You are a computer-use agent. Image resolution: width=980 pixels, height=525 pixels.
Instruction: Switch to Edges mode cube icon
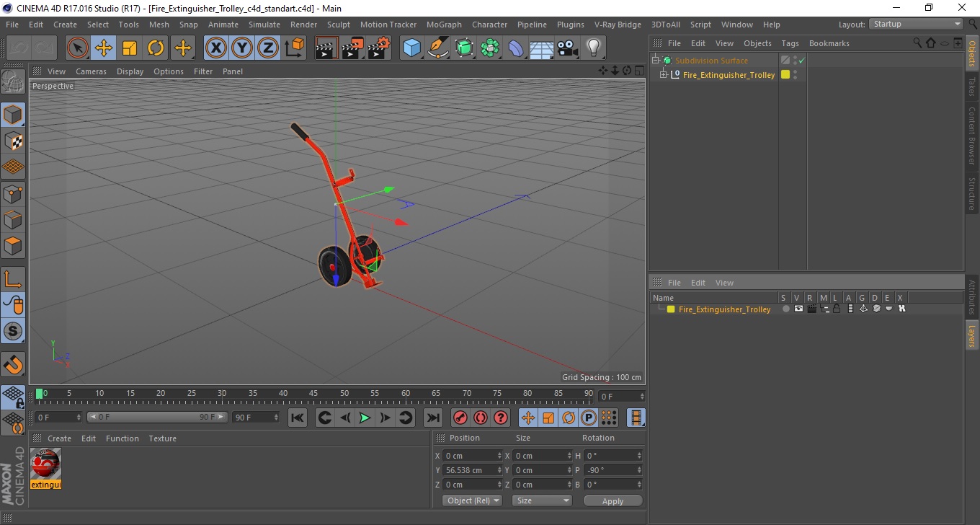coord(13,219)
